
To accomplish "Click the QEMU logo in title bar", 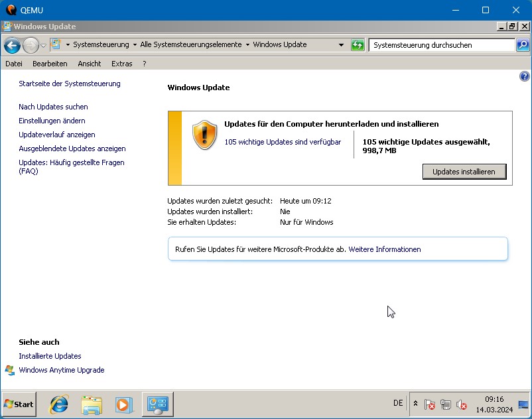I will tap(11, 10).
